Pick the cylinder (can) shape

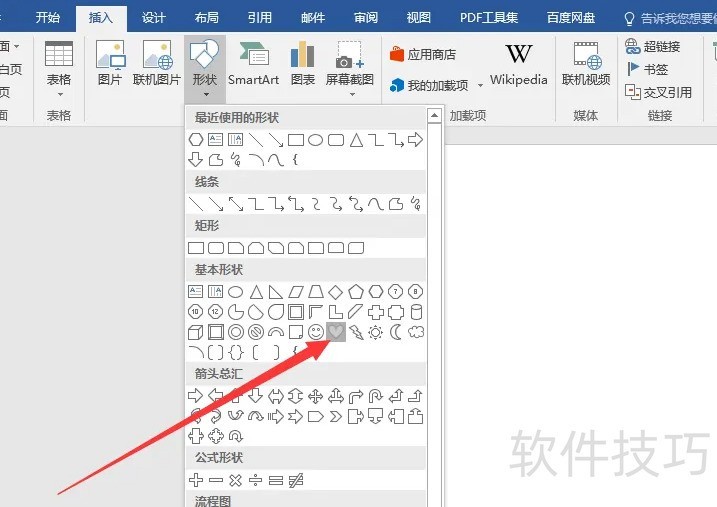tap(416, 312)
